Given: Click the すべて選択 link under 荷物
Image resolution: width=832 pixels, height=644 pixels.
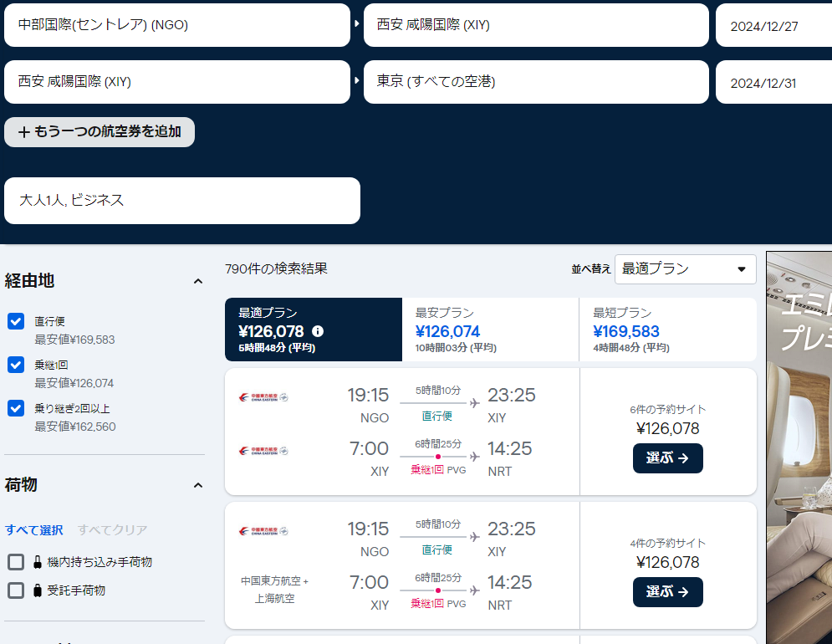Looking at the screenshot, I should coord(34,530).
